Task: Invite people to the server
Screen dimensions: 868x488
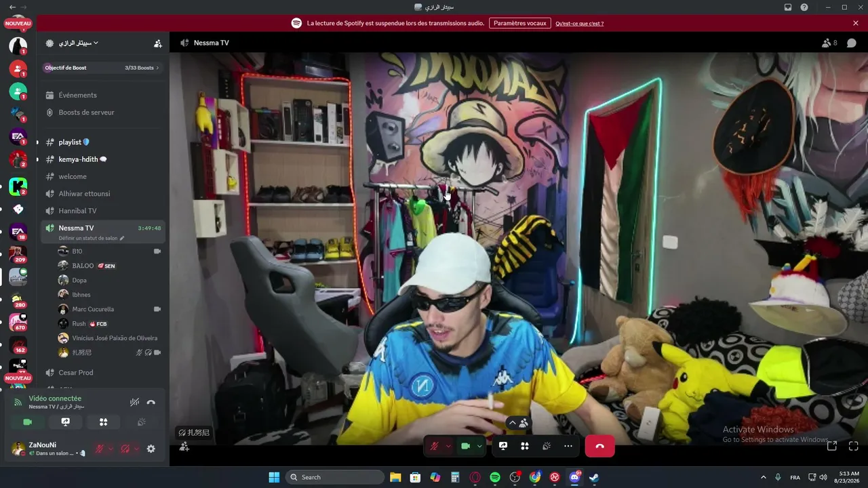Action: click(158, 43)
